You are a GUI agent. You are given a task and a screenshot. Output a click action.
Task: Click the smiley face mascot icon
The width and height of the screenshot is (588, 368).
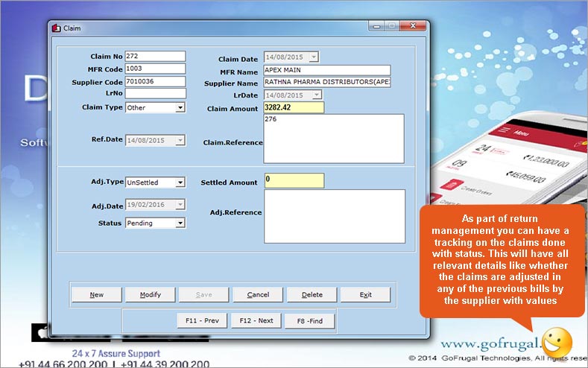(x=557, y=342)
